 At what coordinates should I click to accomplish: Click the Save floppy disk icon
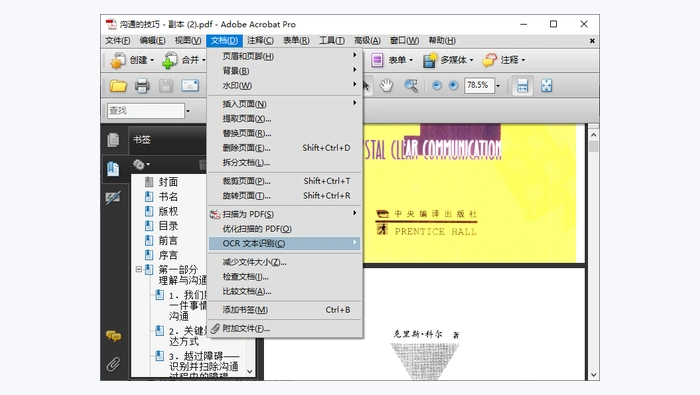coord(166,86)
